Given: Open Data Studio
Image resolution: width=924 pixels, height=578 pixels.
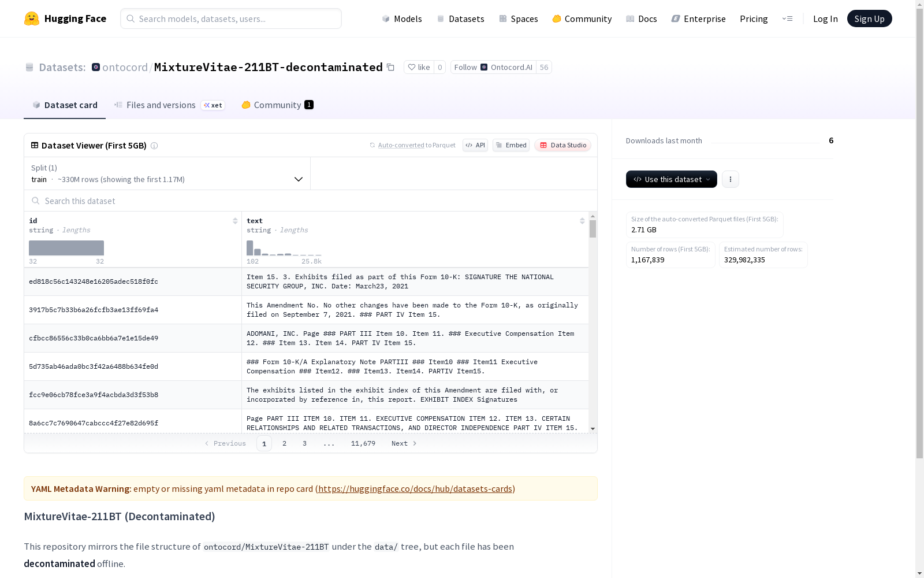Looking at the screenshot, I should (x=562, y=145).
